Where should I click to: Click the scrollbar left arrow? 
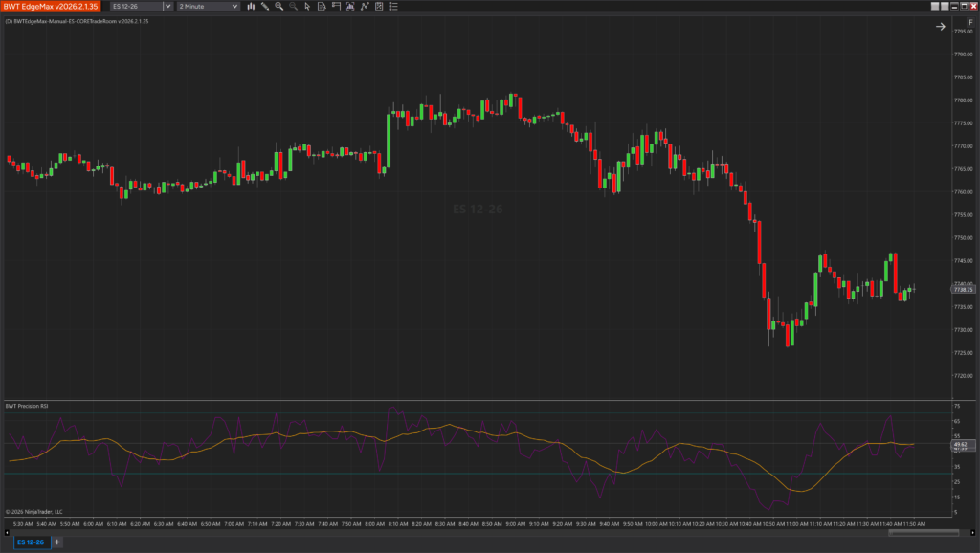click(7, 533)
